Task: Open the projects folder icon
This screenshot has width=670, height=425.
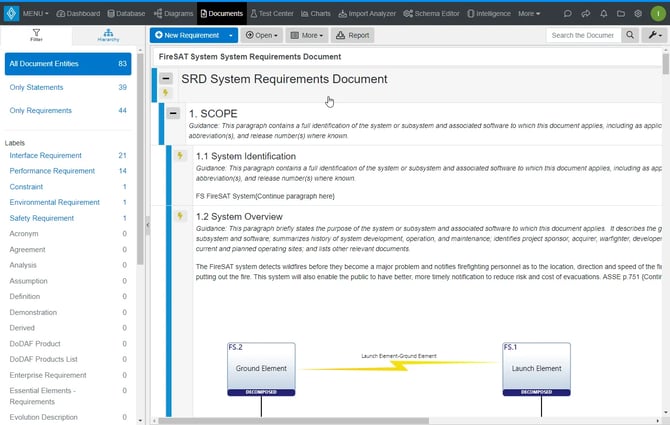Action: point(621,14)
